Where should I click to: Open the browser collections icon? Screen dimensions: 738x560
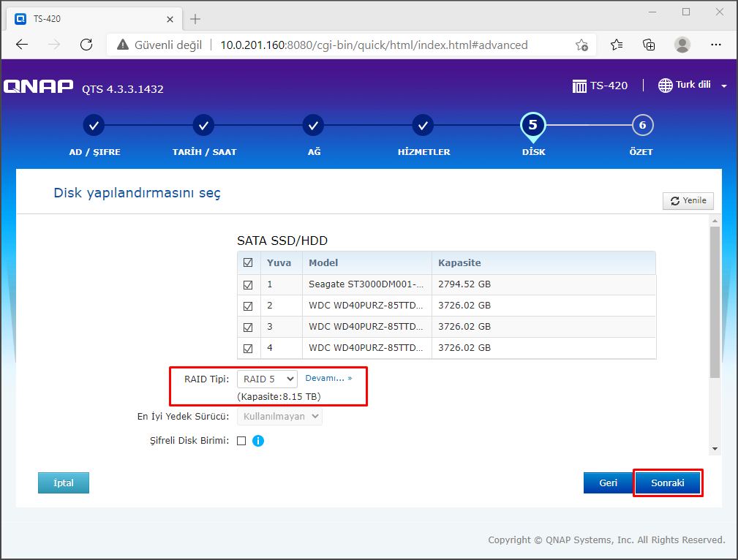click(649, 45)
